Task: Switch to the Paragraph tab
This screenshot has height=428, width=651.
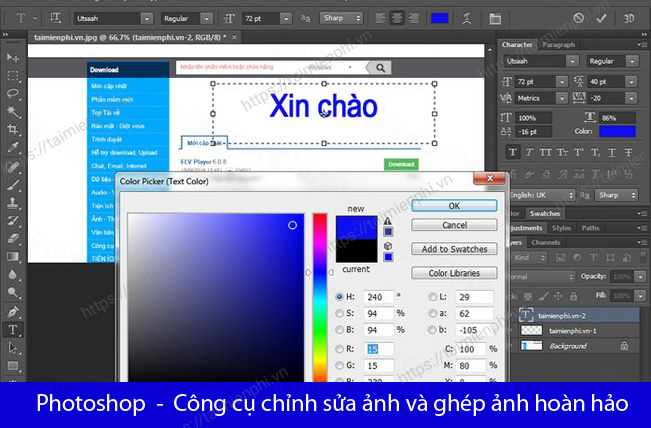Action: [558, 44]
